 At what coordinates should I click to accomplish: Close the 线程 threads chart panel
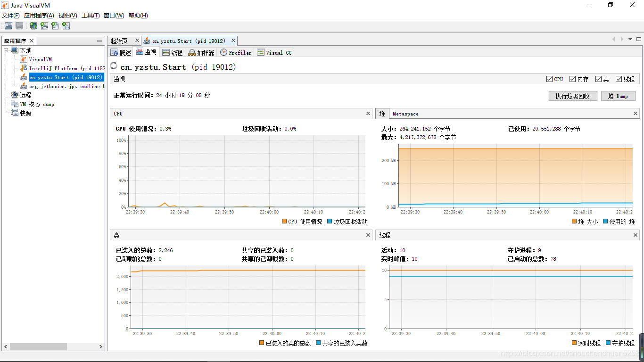point(635,235)
